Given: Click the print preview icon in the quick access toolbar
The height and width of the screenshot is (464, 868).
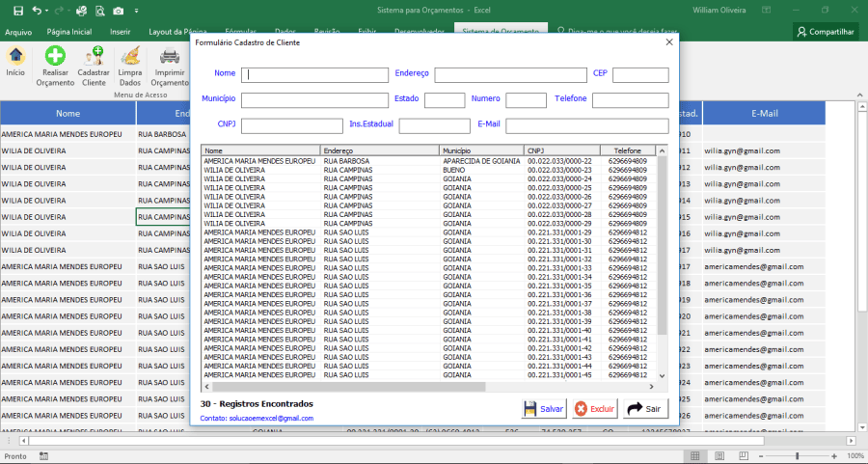Looking at the screenshot, I should (x=99, y=11).
